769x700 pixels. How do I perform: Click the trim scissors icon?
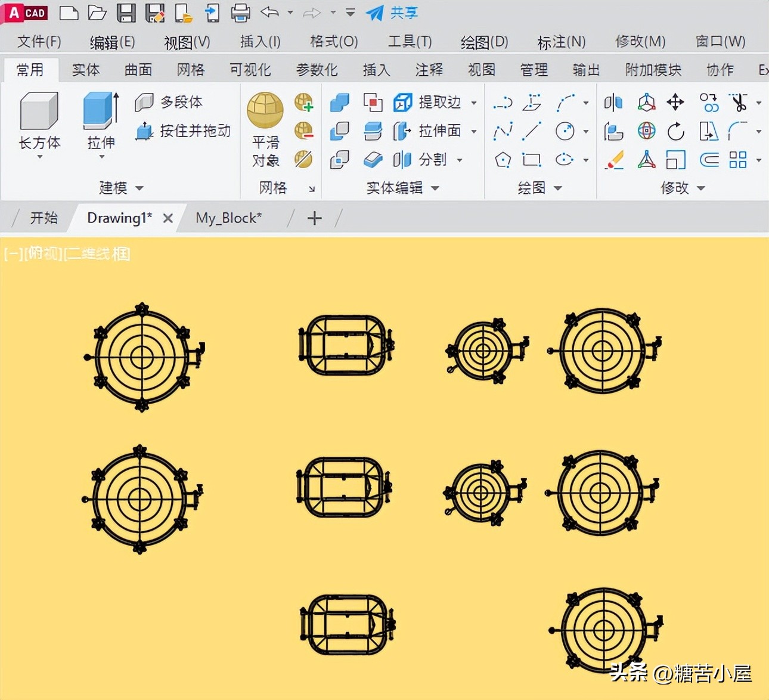point(737,101)
